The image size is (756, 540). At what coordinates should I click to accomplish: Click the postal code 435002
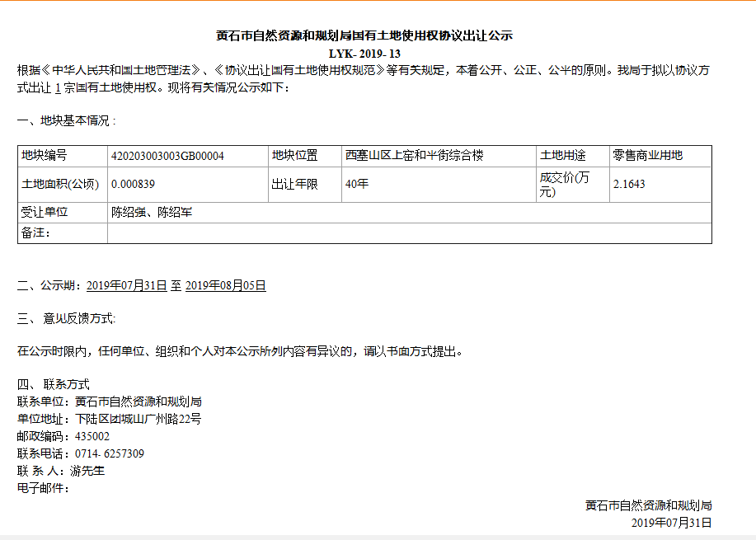coord(92,436)
